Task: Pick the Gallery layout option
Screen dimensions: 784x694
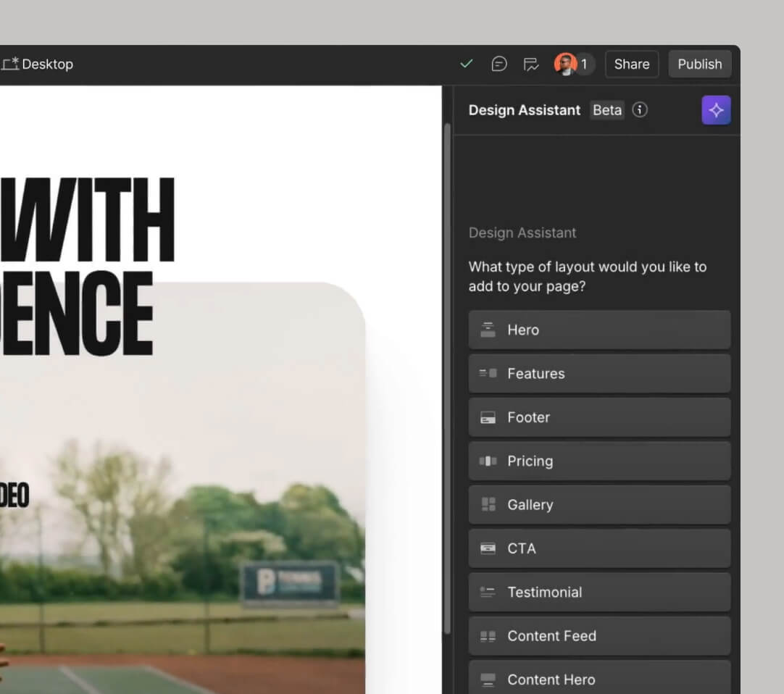Action: point(599,504)
